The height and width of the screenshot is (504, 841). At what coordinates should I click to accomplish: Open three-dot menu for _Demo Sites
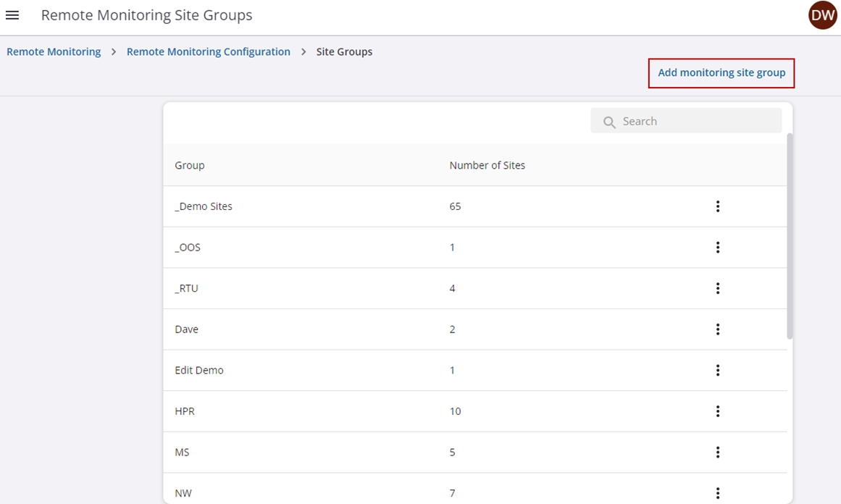717,206
